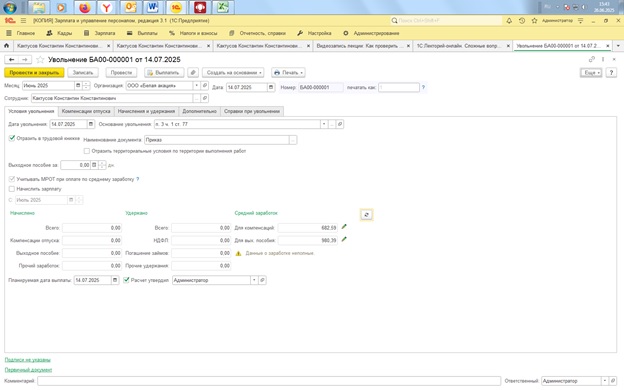
Task: Toggle Учитывать МРОТ при оплате checkbox
Action: point(12,179)
